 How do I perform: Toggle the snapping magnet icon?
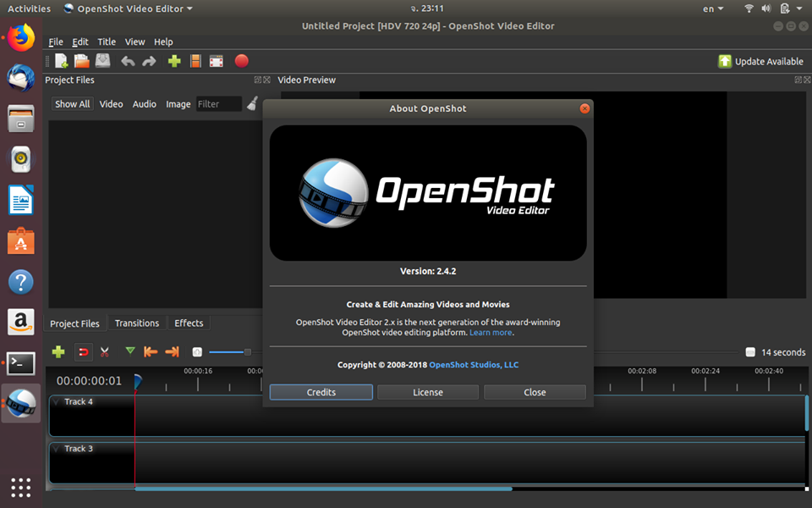83,352
